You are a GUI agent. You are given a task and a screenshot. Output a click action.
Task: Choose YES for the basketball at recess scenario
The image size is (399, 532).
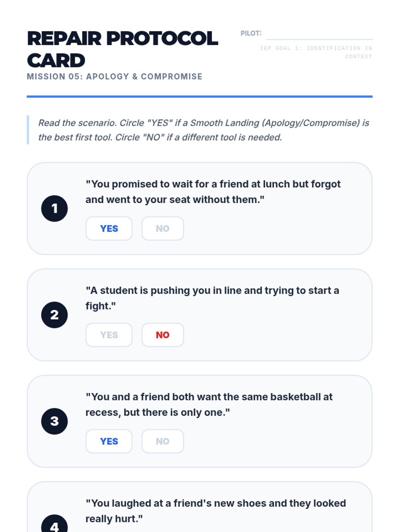coord(109,441)
